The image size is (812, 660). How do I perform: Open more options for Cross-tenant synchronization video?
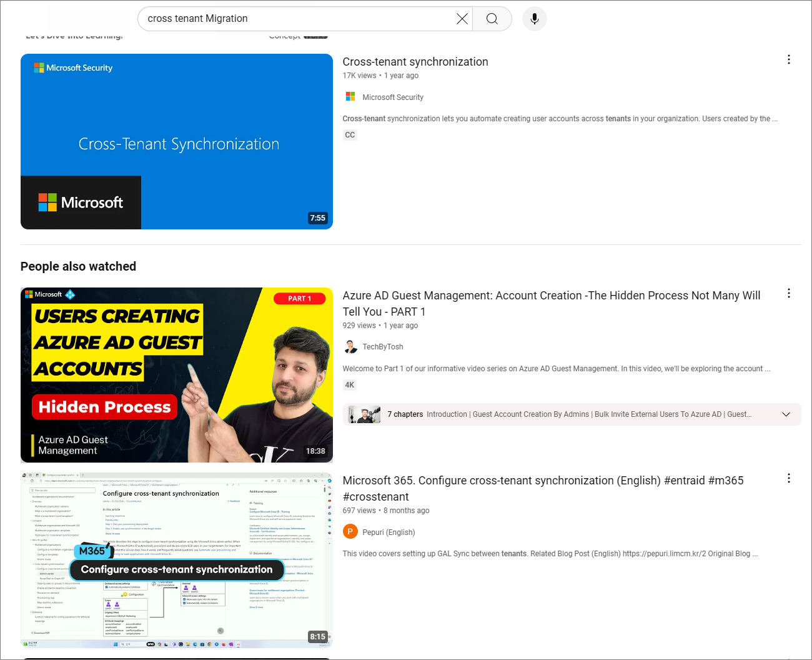pos(789,59)
